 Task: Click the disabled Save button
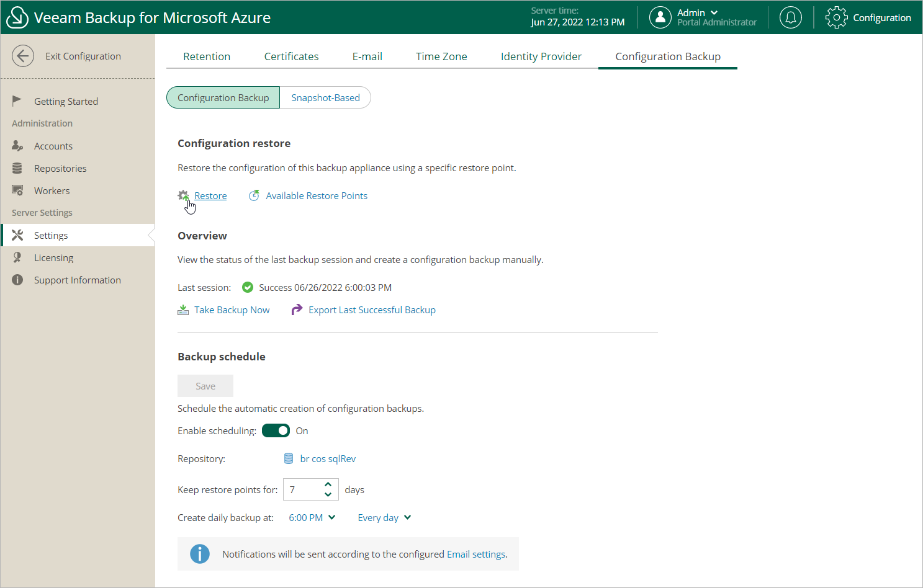205,386
